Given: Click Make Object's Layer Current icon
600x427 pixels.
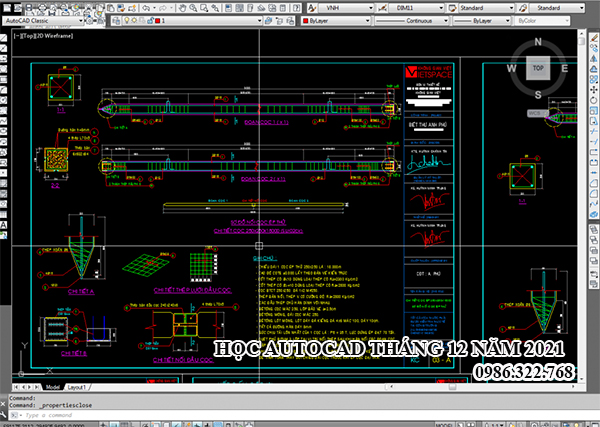Looking at the screenshot, I should coord(268,21).
